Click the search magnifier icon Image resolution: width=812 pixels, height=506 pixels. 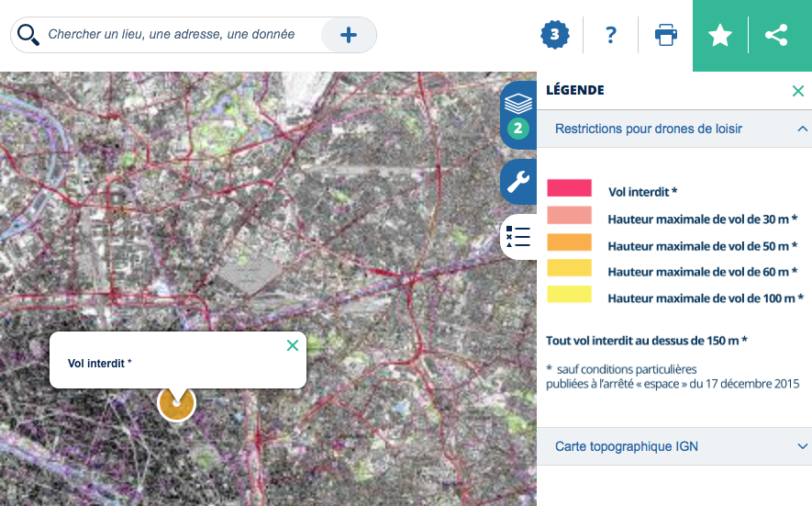point(28,35)
